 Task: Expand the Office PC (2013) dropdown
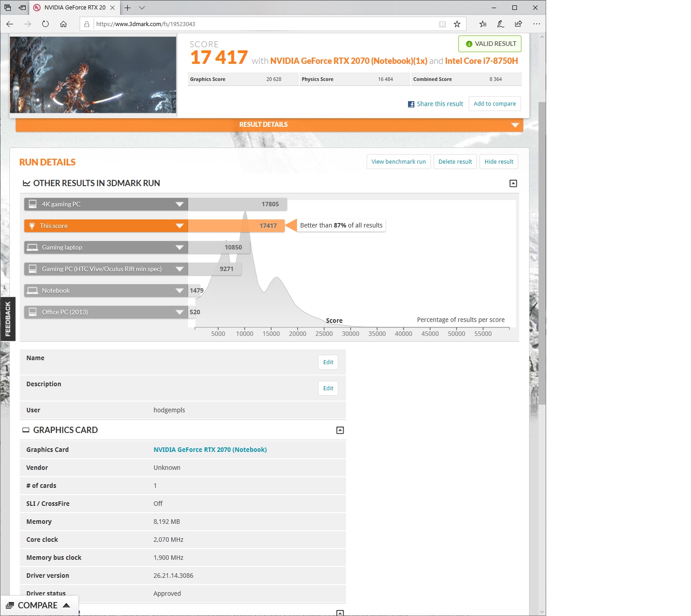pos(179,312)
